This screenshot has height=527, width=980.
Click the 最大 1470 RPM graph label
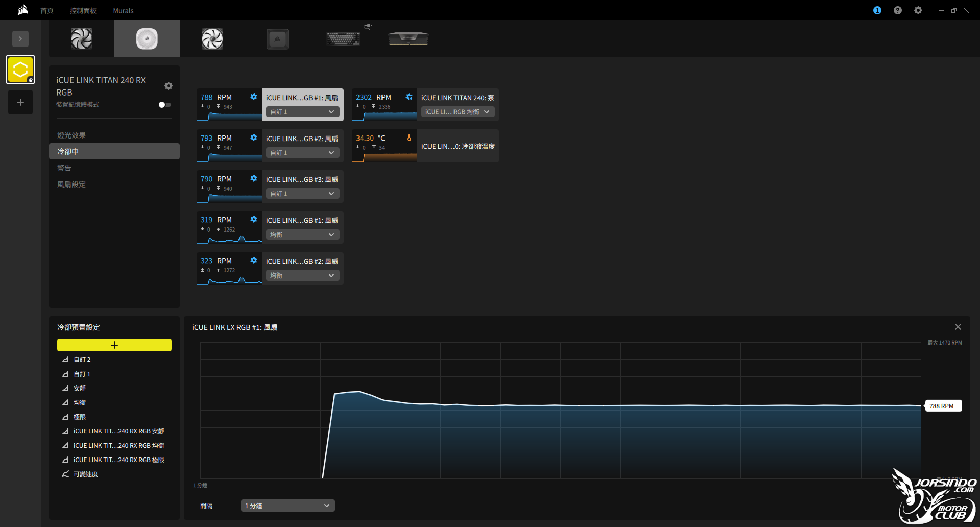[945, 343]
